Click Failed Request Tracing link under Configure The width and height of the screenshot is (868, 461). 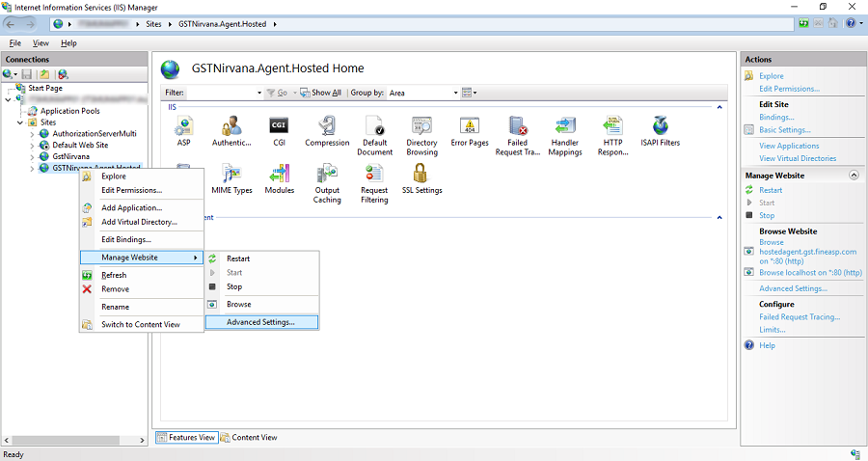tap(800, 317)
